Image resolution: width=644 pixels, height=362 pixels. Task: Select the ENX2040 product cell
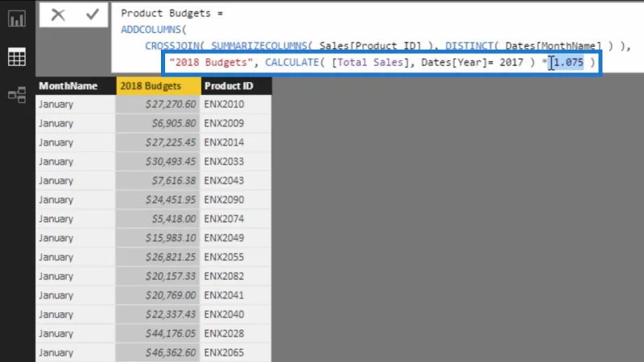tap(236, 314)
